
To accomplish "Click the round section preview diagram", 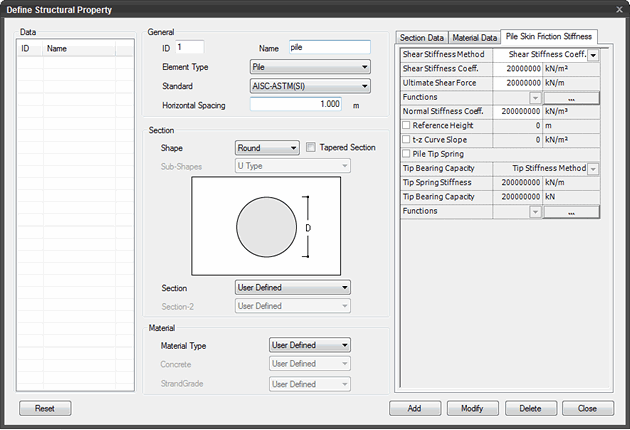I will click(x=267, y=226).
